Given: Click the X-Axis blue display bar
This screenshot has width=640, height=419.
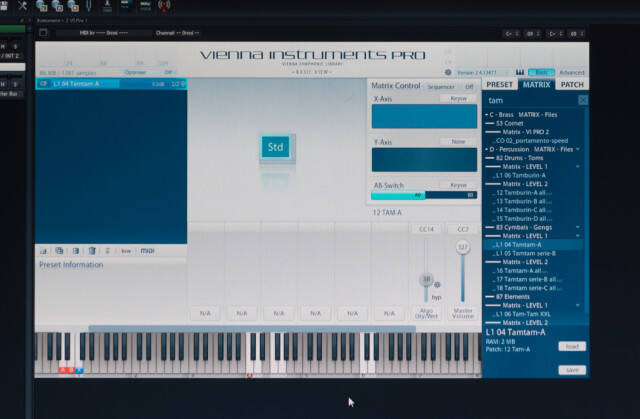Looking at the screenshot, I should pos(424,116).
